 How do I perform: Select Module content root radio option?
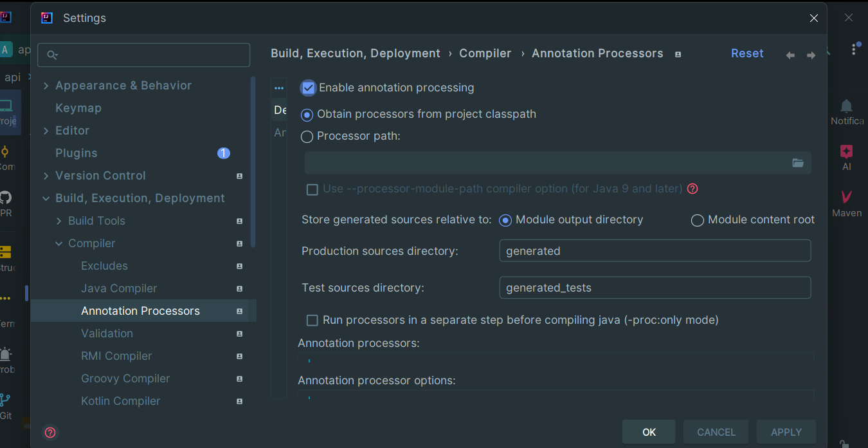697,220
